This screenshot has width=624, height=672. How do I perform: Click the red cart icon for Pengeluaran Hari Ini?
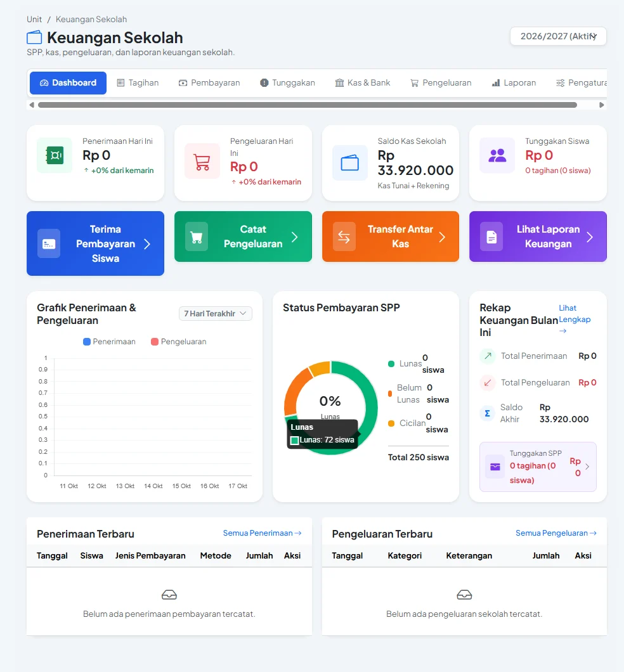click(202, 161)
